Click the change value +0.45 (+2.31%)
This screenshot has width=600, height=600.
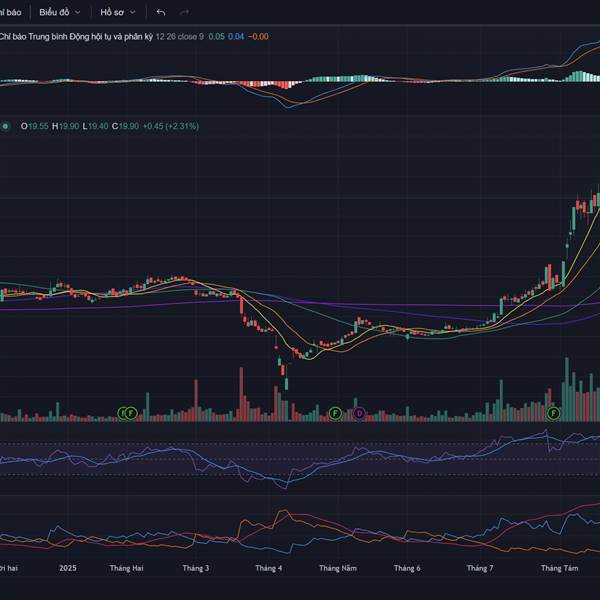point(171,126)
